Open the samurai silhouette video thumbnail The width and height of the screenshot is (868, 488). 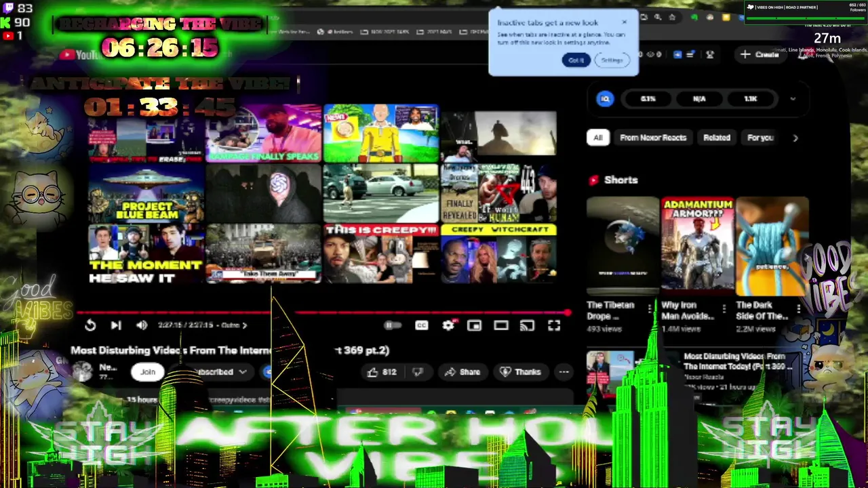coord(498,134)
